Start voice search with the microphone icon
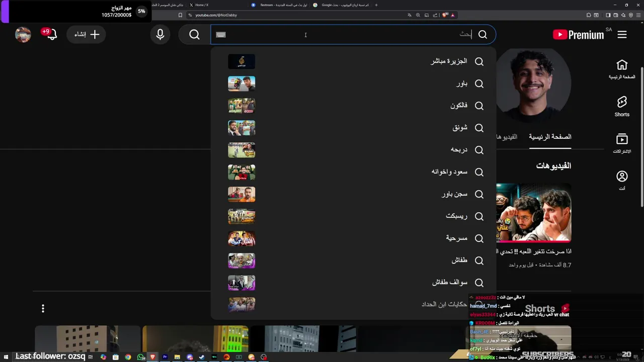 pos(160,35)
